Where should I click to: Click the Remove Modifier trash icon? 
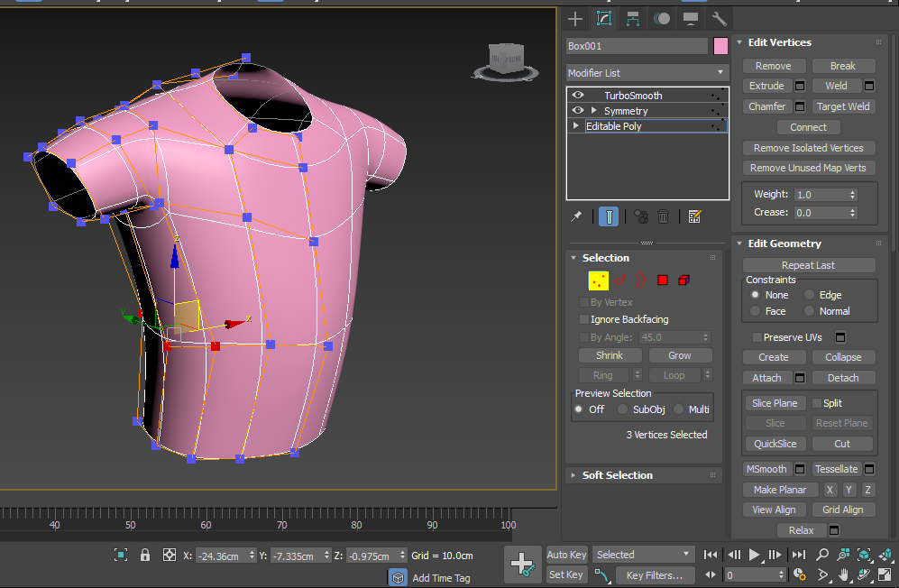point(664,216)
